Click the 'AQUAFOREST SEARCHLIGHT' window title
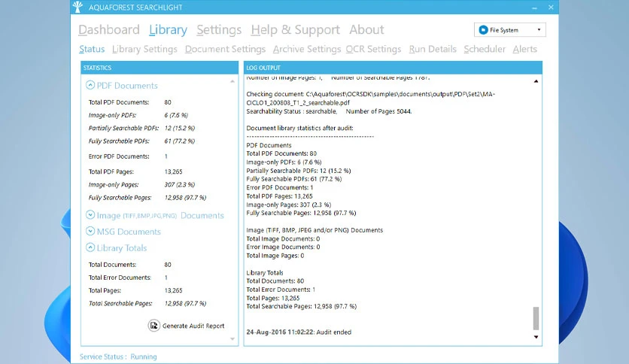Screen dimensions: 629x364 pos(135,8)
